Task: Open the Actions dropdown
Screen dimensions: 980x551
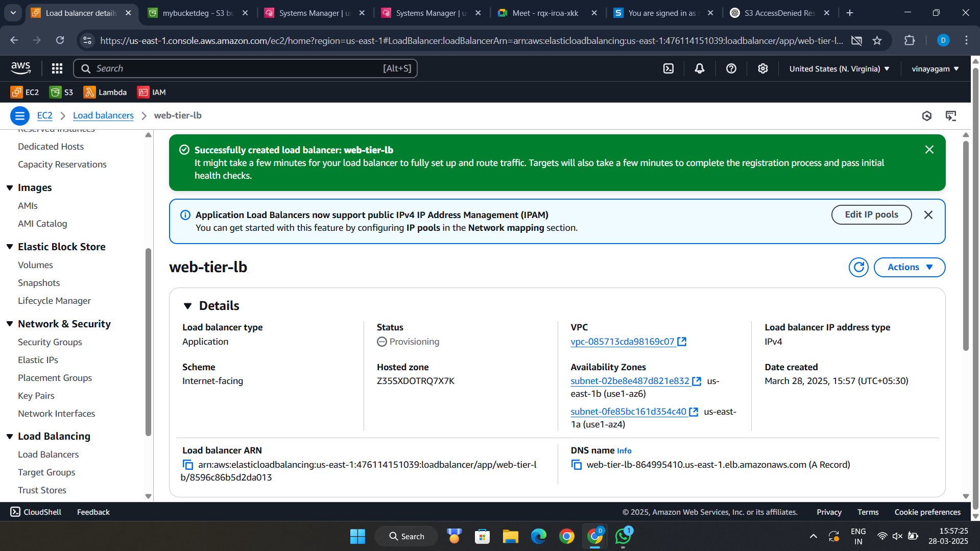Action: pyautogui.click(x=910, y=267)
